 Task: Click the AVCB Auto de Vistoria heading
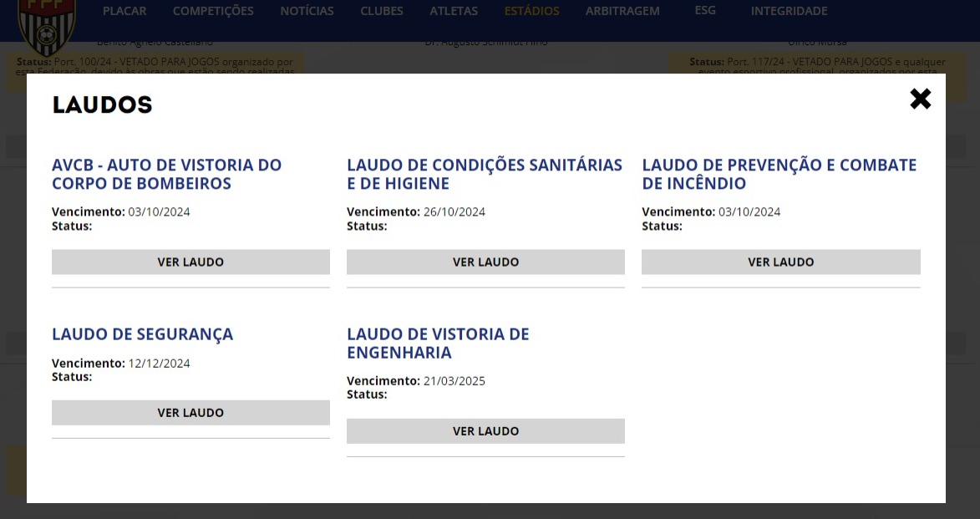point(167,174)
